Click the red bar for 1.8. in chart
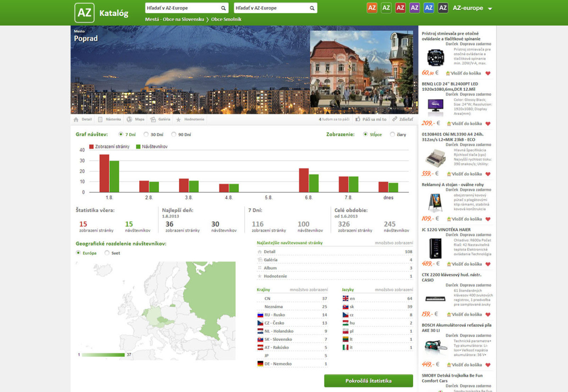Viewport: 568px width, 392px height. (104, 173)
